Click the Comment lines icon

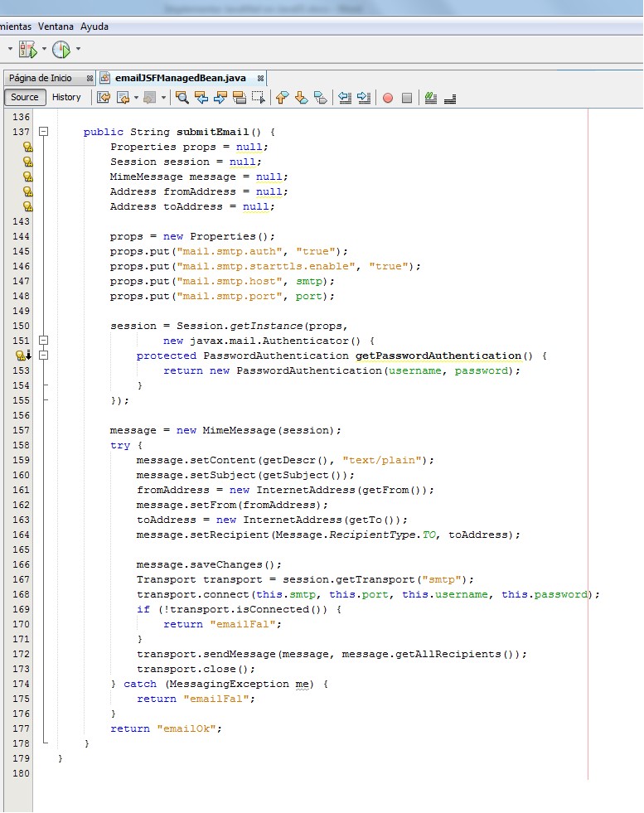(x=430, y=98)
